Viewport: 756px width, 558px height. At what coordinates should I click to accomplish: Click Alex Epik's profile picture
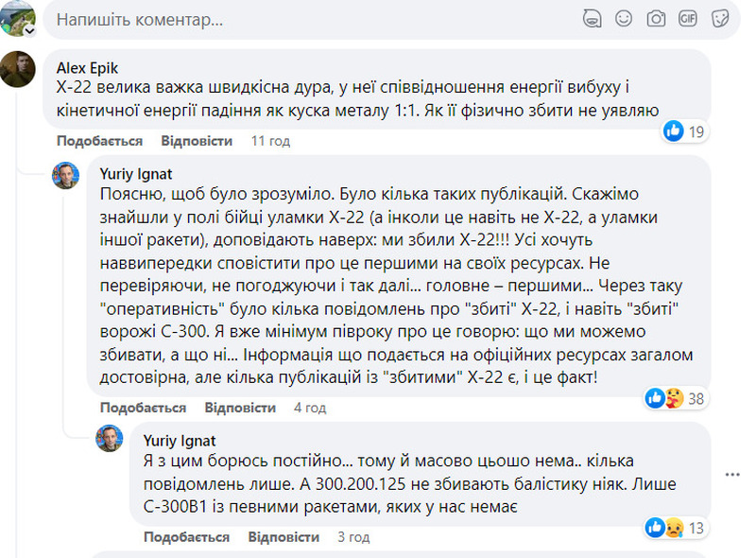[x=18, y=69]
